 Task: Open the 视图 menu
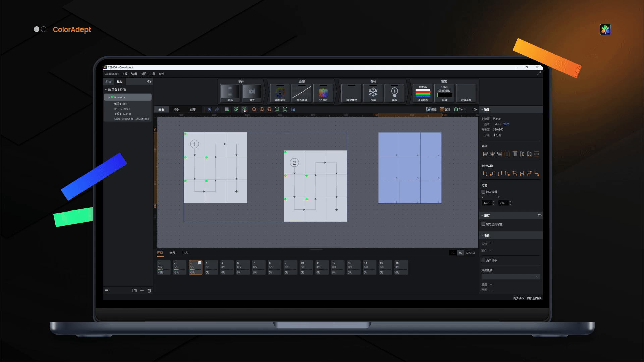pyautogui.click(x=143, y=74)
